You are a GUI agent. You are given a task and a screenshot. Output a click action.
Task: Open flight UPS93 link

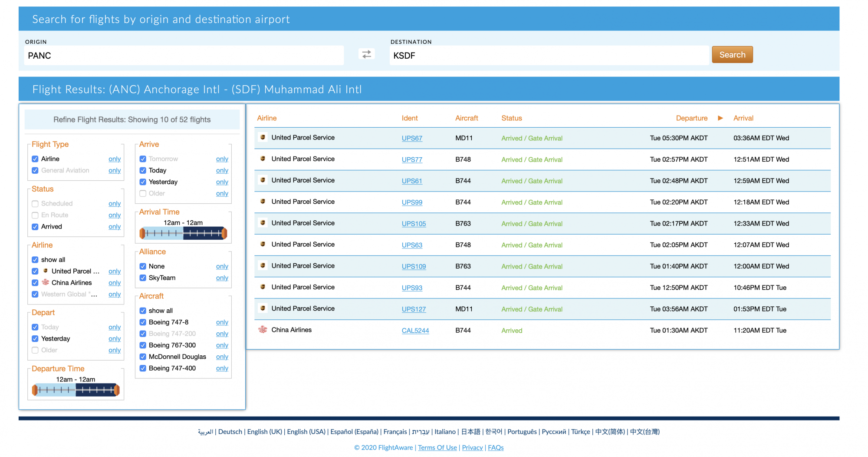[x=412, y=288]
